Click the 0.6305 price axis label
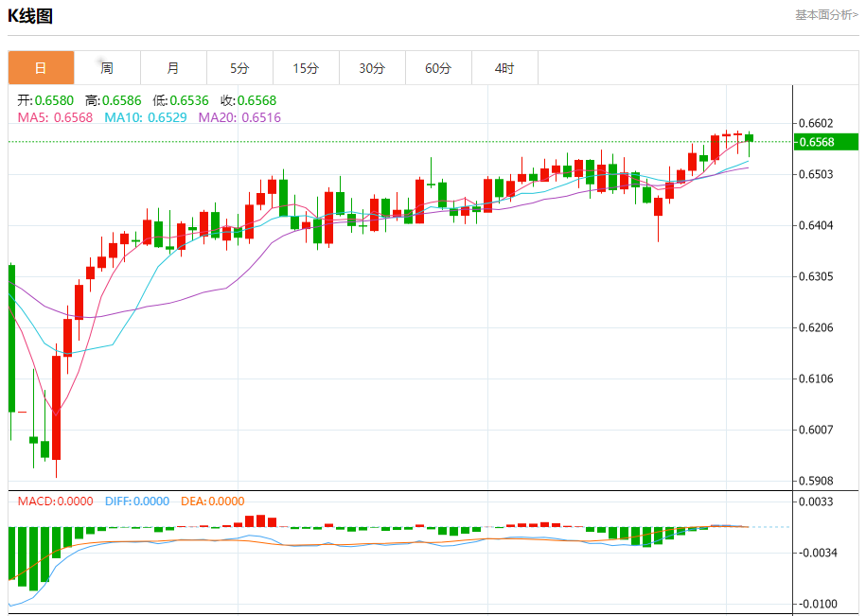Screen dimensions: 866x616 [x=816, y=276]
